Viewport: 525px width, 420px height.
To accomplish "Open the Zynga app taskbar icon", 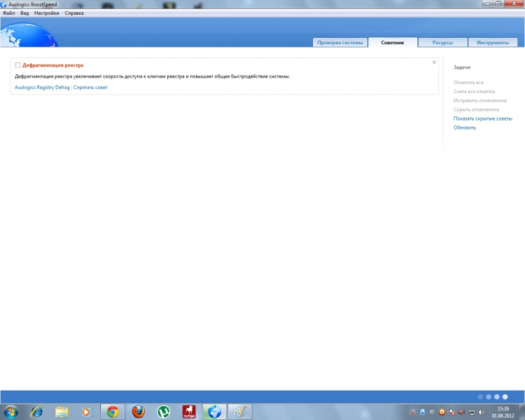I will click(x=188, y=412).
